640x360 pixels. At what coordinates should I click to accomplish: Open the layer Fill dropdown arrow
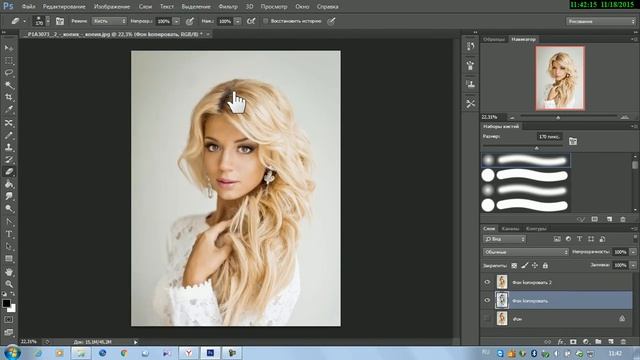pyautogui.click(x=633, y=265)
